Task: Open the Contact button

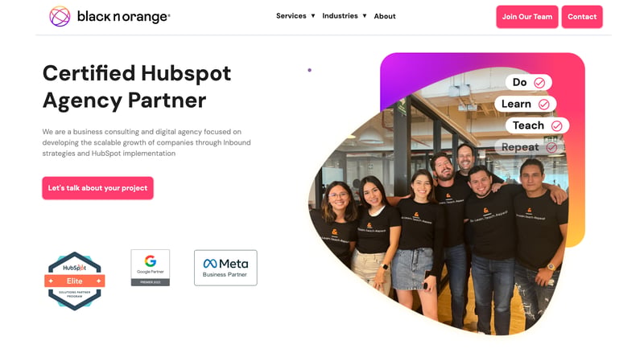Action: [582, 17]
